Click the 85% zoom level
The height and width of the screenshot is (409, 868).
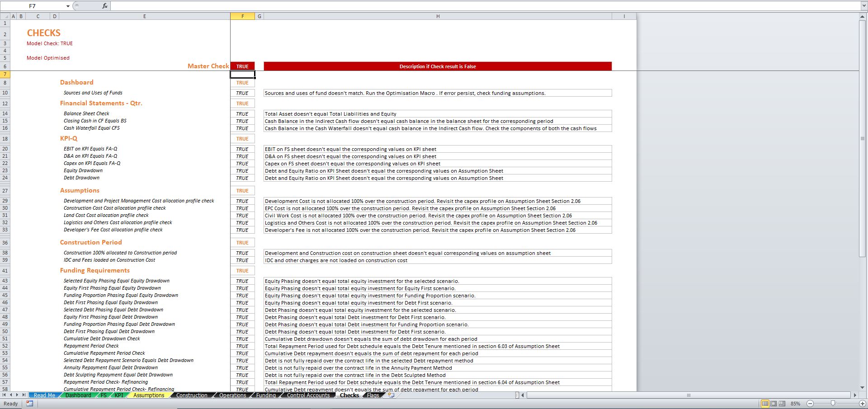795,404
